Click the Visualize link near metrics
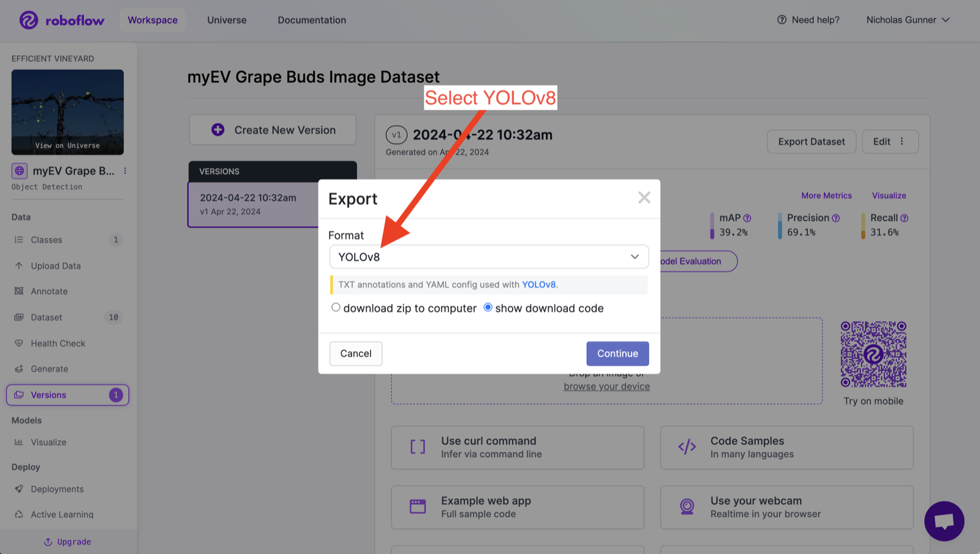This screenshot has width=980, height=554. pyautogui.click(x=889, y=195)
